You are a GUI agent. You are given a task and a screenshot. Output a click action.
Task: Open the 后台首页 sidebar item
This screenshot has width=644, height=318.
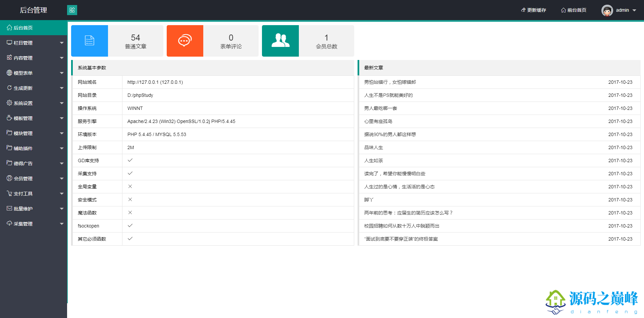tap(34, 28)
